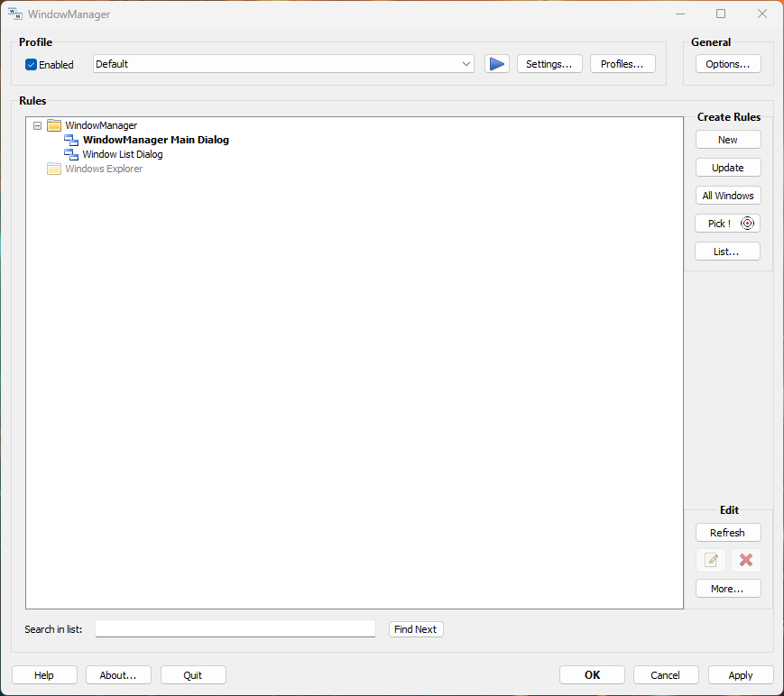The image size is (784, 696).
Task: Collapse the WindowManager tree node
Action: [x=37, y=125]
